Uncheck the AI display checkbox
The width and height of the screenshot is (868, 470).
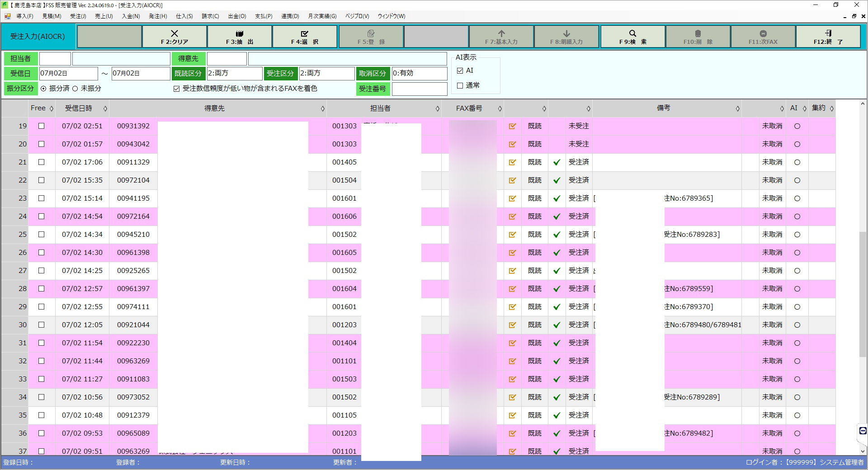460,71
